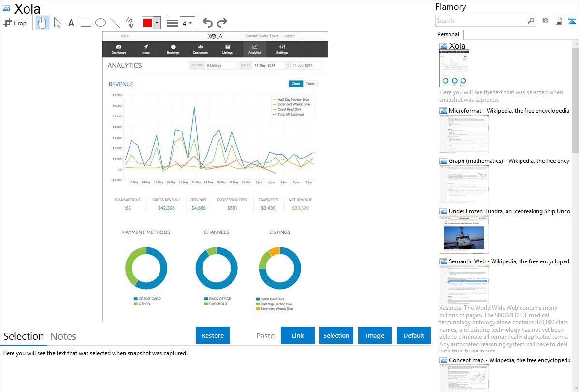Viewport: 579px width, 392px height.
Task: Click the Paste Selection button
Action: point(336,335)
